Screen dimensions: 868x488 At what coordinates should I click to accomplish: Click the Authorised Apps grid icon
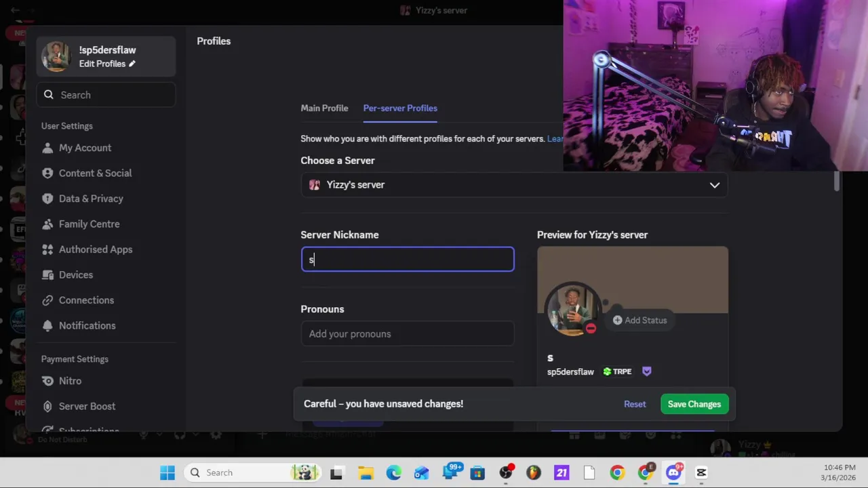pyautogui.click(x=47, y=249)
